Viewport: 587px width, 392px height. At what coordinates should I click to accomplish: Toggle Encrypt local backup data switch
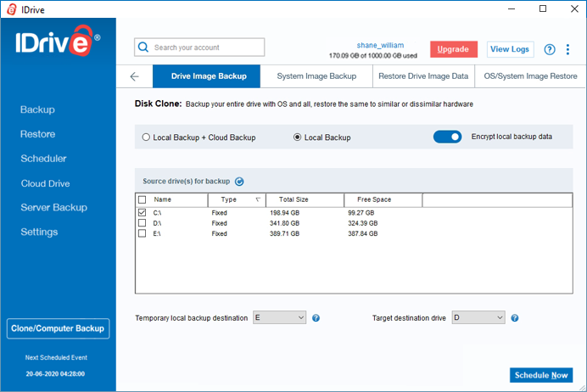coord(447,137)
